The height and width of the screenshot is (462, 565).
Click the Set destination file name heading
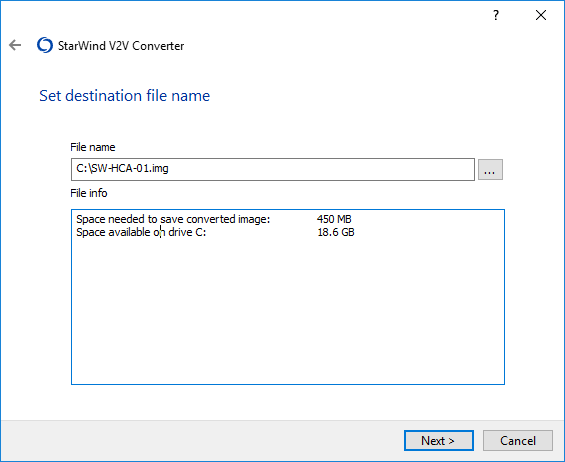(124, 96)
